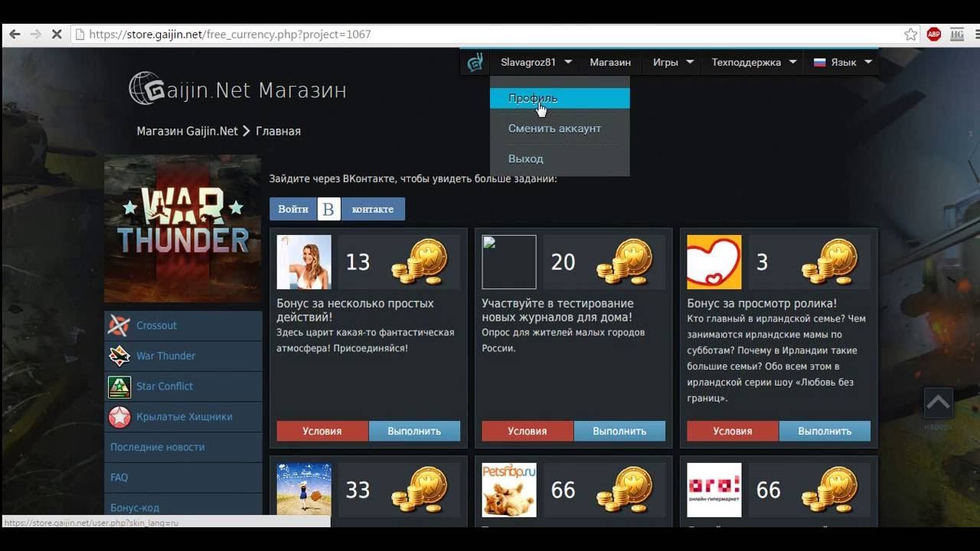Click the Крылатые Хищники star icon
980x551 pixels.
click(119, 417)
